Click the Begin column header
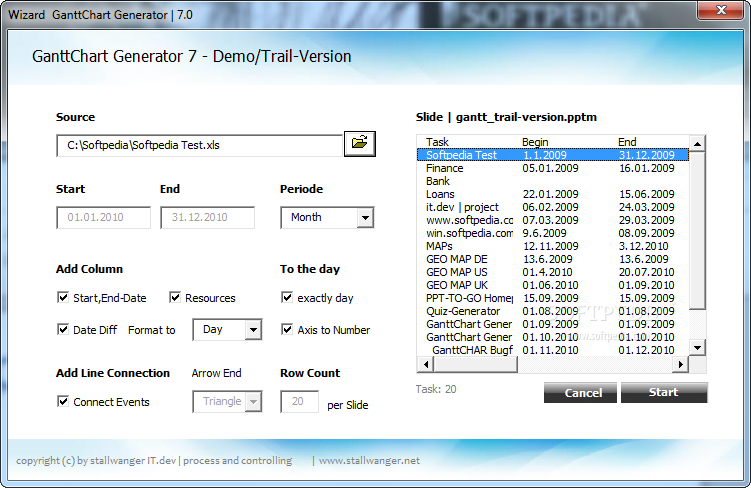751x488 pixels. [x=535, y=142]
